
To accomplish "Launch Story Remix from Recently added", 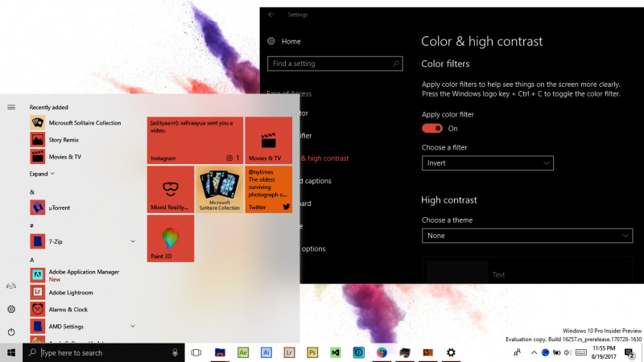I will pyautogui.click(x=54, y=140).
